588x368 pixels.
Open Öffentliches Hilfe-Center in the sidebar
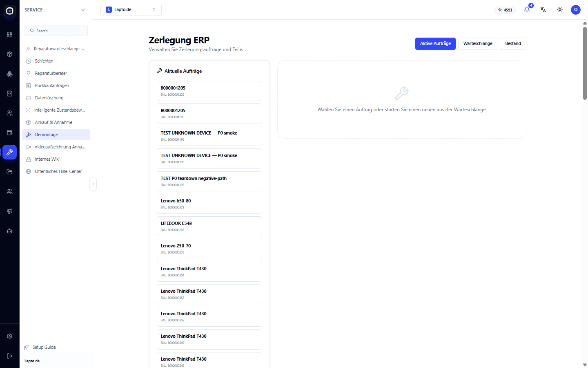click(56, 171)
